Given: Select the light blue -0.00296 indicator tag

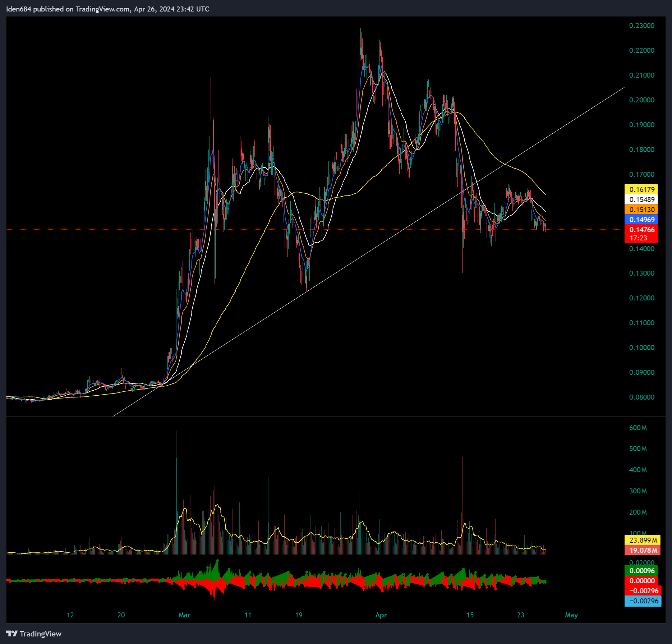Looking at the screenshot, I should coord(643,601).
